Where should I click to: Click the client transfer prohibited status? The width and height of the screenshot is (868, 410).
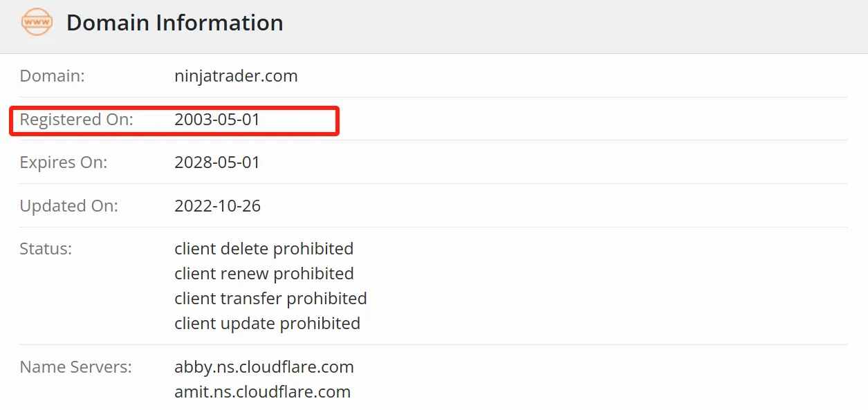click(270, 299)
